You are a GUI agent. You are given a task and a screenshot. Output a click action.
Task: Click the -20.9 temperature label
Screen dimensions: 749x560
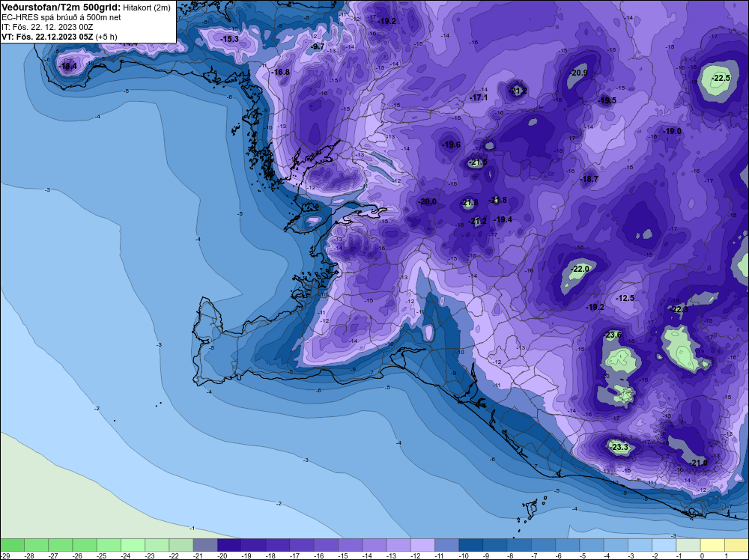579,73
